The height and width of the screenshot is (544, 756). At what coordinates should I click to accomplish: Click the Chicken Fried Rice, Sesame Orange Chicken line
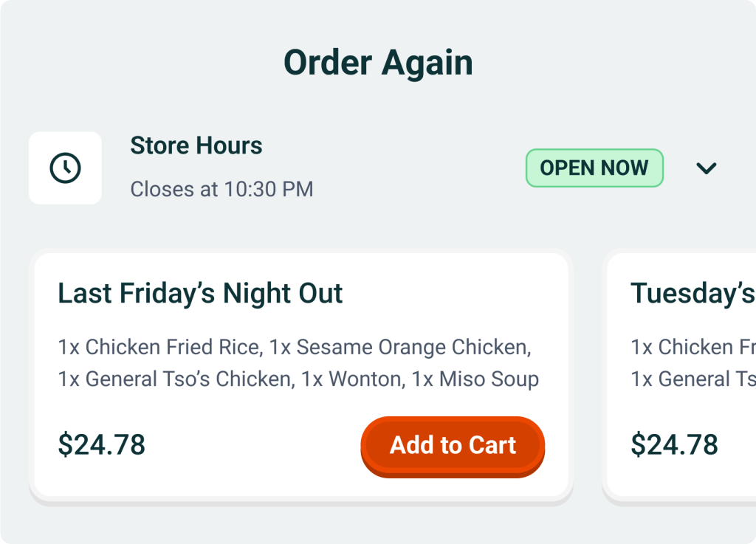(295, 347)
